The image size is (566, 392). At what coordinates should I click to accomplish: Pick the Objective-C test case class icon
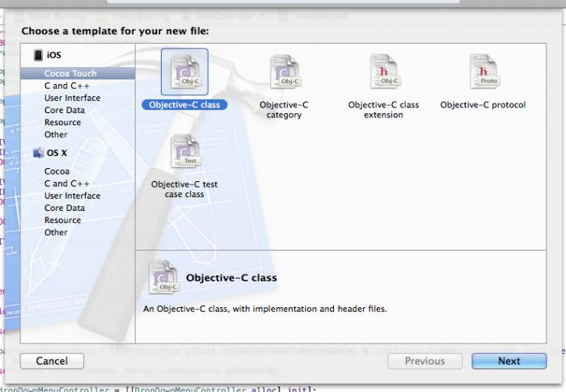[x=185, y=151]
